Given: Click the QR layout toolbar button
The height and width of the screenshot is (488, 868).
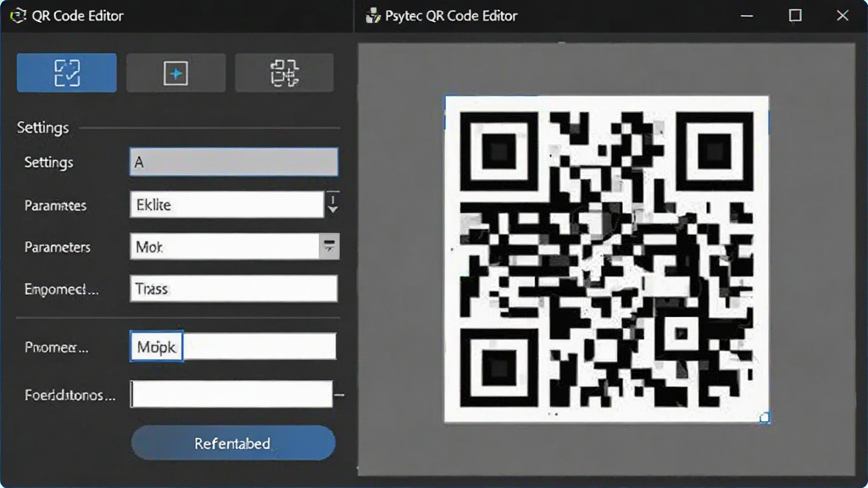Looking at the screenshot, I should [x=285, y=73].
